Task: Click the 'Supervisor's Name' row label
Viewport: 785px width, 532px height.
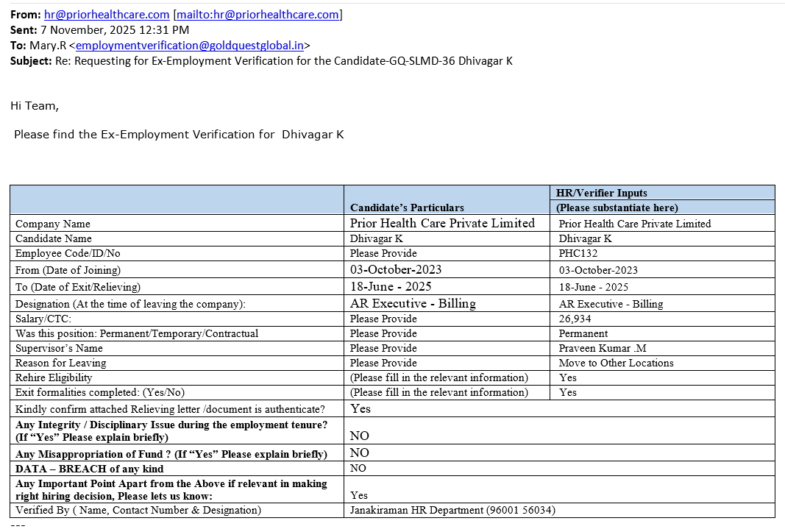Action: (59, 348)
